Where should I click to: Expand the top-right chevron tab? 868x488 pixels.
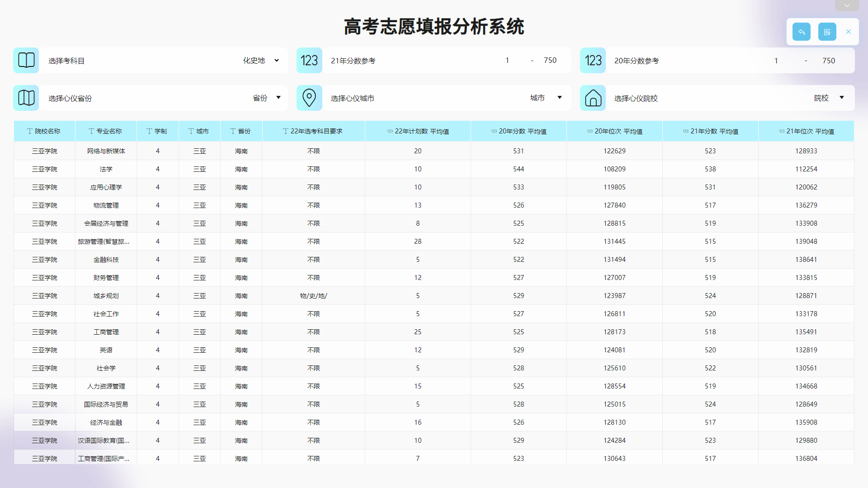[847, 5]
